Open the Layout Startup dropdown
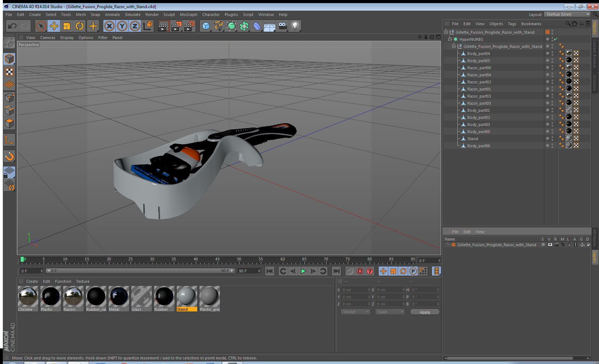Screen dimensions: 599x364 tap(568, 14)
